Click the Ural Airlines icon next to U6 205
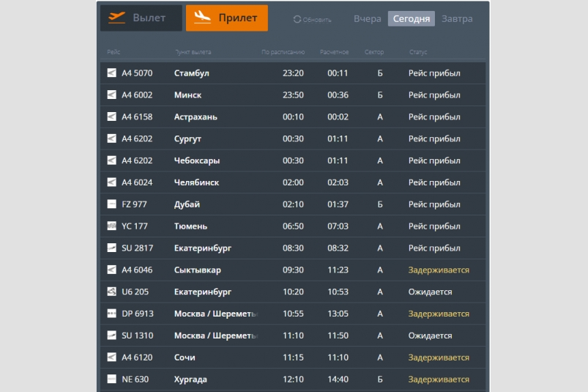Image resolution: width=588 pixels, height=392 pixels. coord(112,292)
